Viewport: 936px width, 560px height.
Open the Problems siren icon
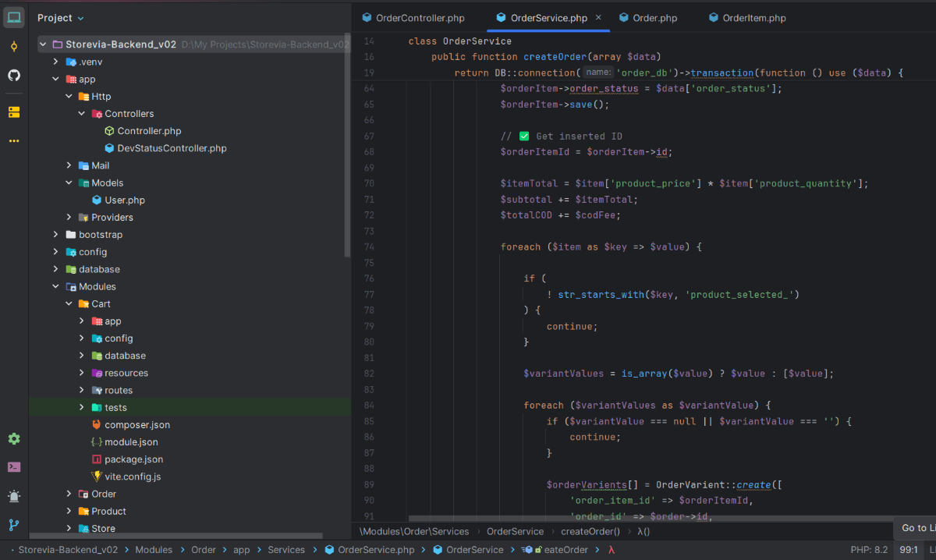click(14, 496)
